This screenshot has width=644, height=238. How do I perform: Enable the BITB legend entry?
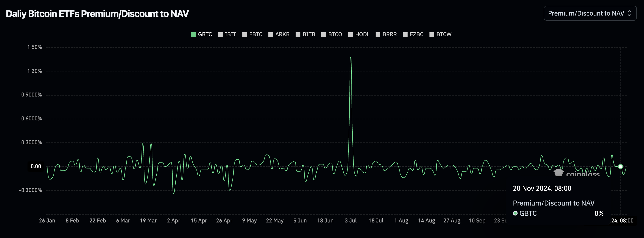click(x=305, y=35)
